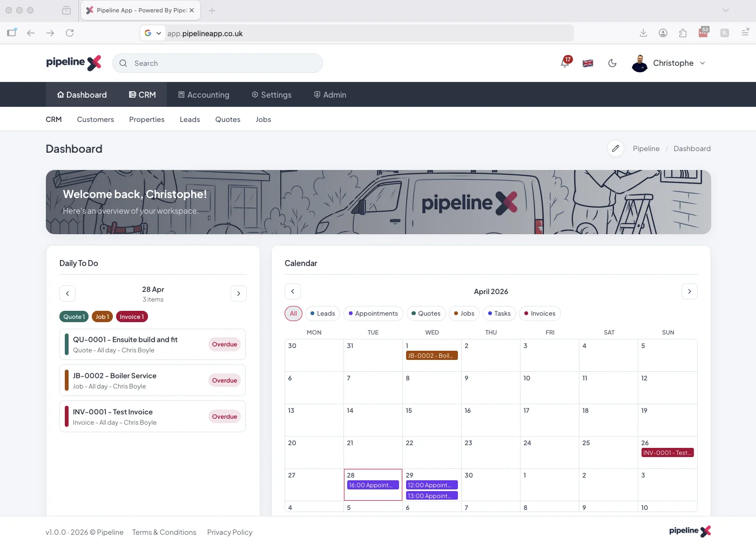Show previous month in Calendar
The height and width of the screenshot is (545, 756).
tap(293, 291)
